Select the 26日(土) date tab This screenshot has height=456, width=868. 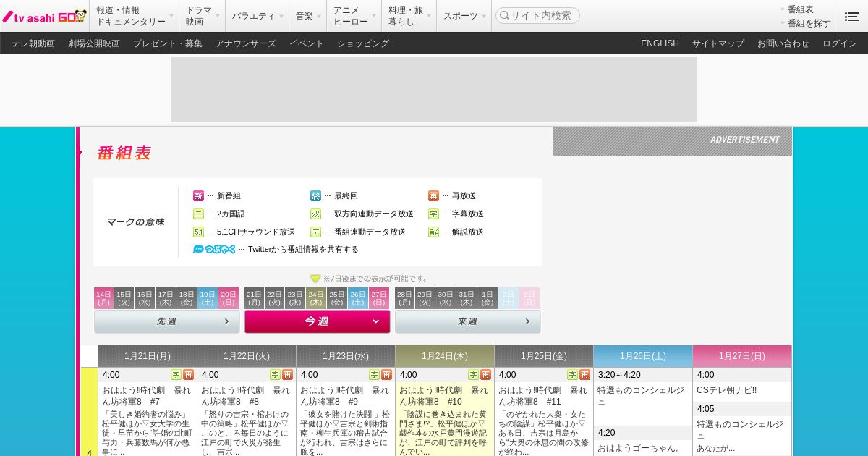(358, 298)
